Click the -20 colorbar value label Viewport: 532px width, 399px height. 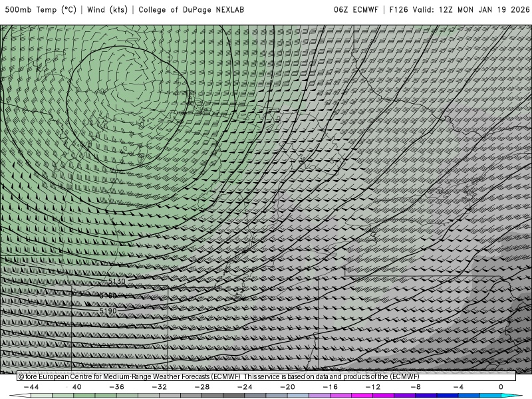point(288,387)
